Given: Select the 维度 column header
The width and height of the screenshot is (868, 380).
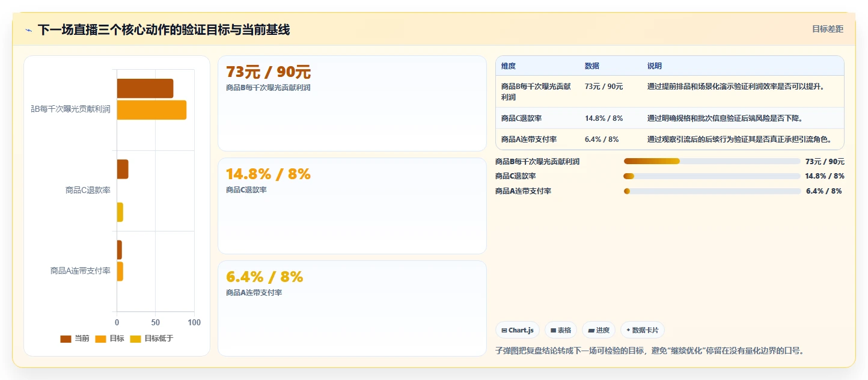Looking at the screenshot, I should [x=509, y=66].
